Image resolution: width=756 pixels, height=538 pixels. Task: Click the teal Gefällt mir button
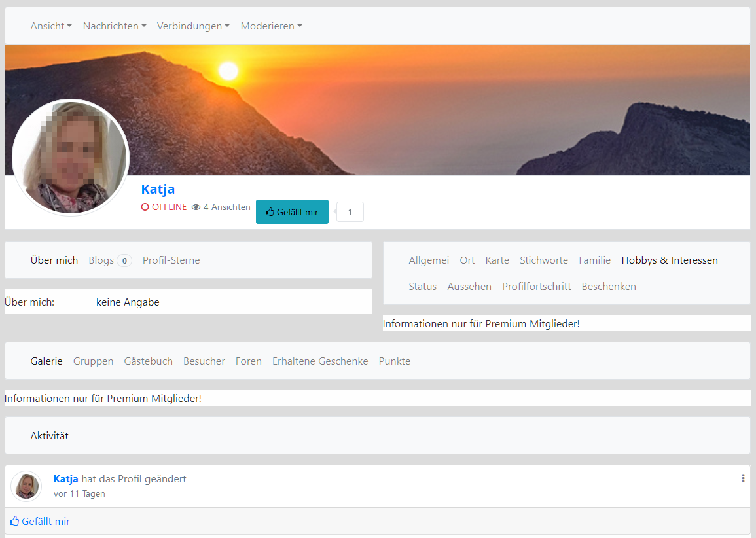point(292,211)
